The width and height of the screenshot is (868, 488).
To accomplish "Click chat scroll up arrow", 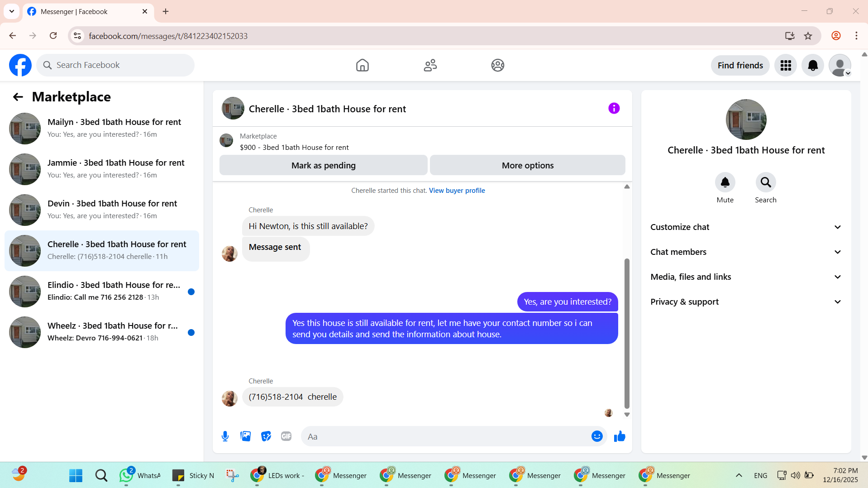I will [627, 187].
